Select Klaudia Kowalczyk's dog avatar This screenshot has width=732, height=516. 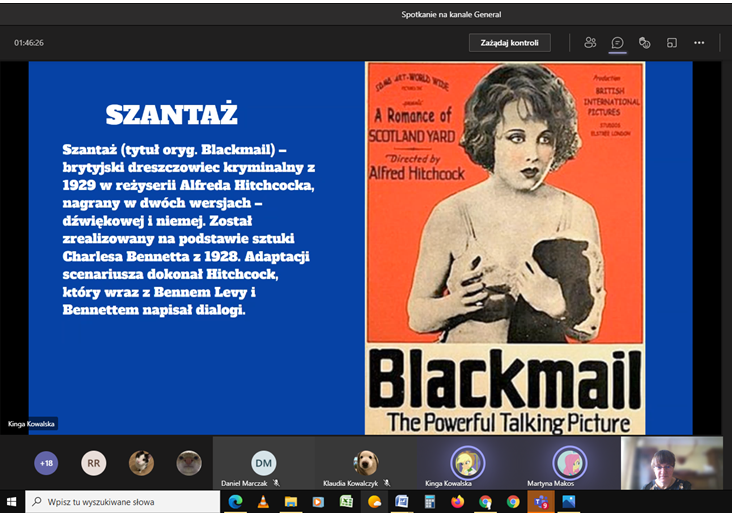pyautogui.click(x=366, y=463)
